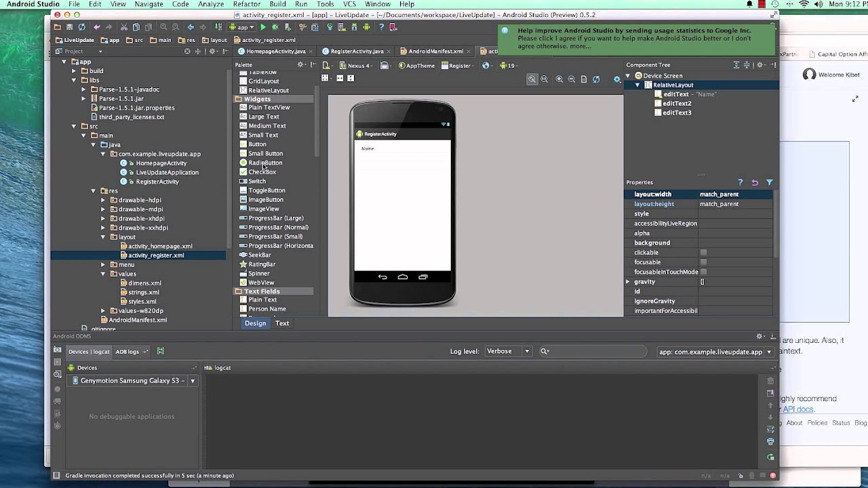Open Component Tree settings gear

click(x=760, y=65)
